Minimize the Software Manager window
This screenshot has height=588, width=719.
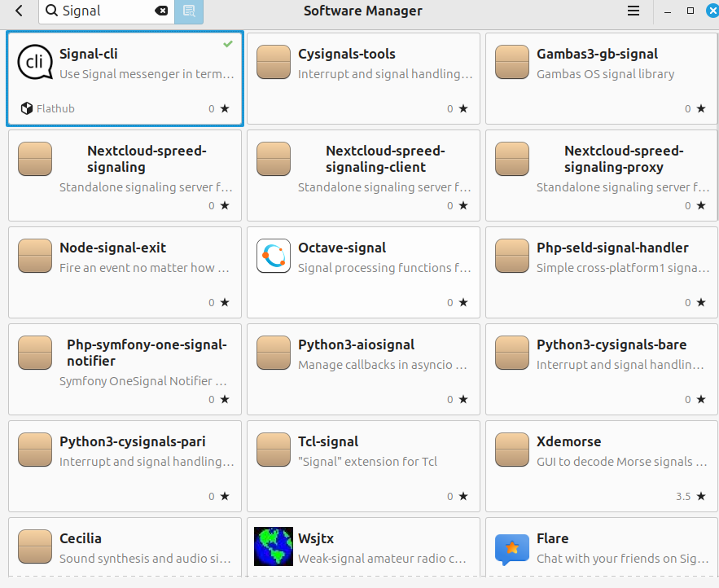668,11
